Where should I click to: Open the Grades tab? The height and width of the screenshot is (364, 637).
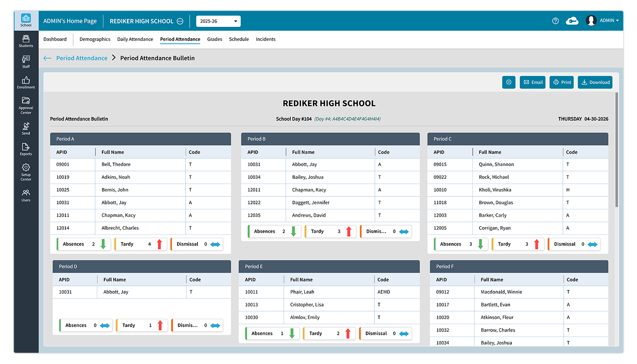[x=215, y=39]
